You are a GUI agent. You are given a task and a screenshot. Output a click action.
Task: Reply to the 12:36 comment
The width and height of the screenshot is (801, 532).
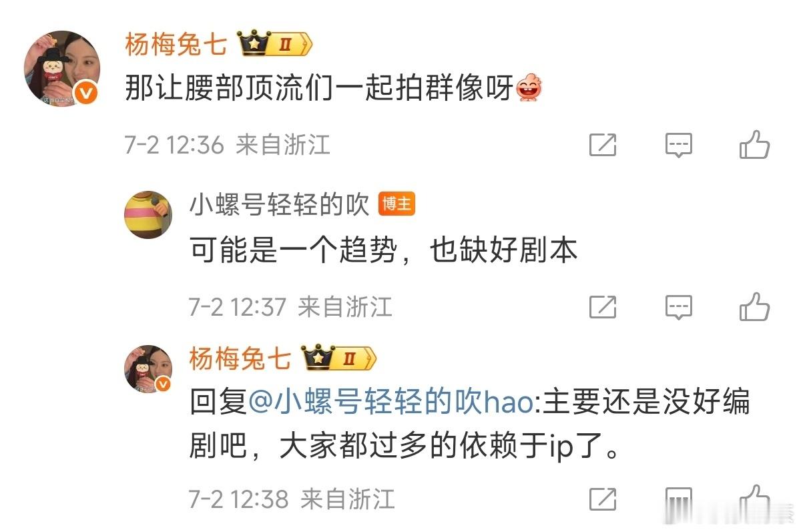click(x=679, y=145)
